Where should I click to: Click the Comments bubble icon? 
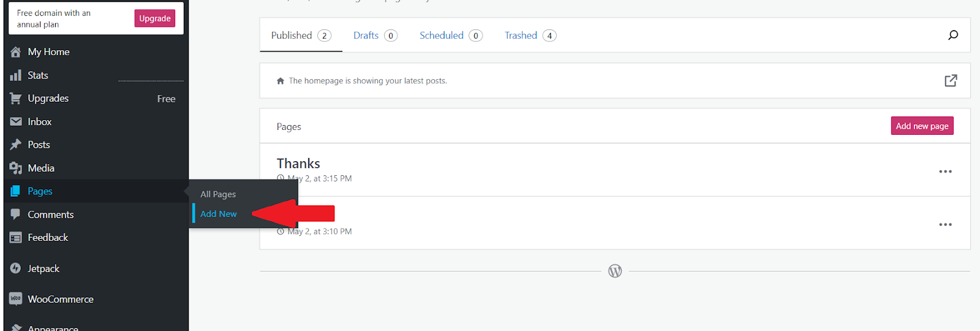[x=16, y=214]
